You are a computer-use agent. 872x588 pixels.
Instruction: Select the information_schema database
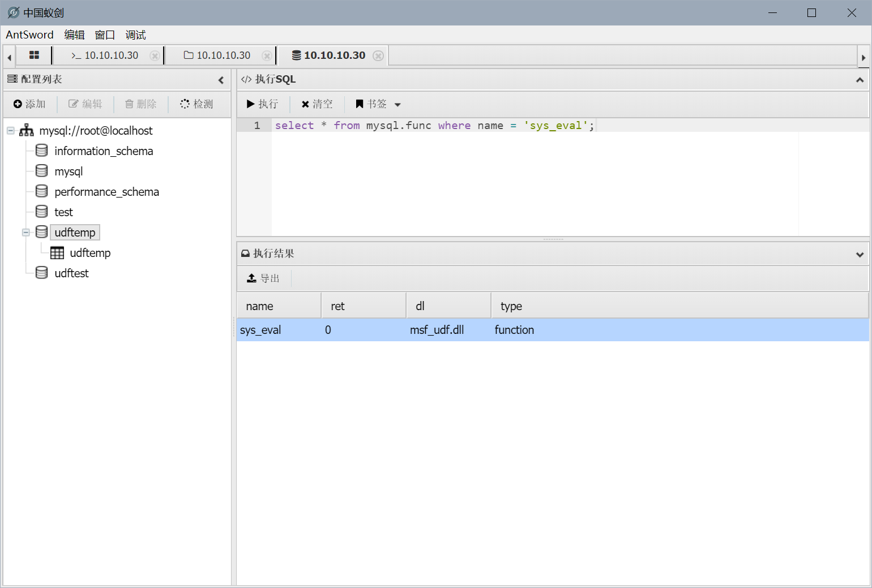104,151
